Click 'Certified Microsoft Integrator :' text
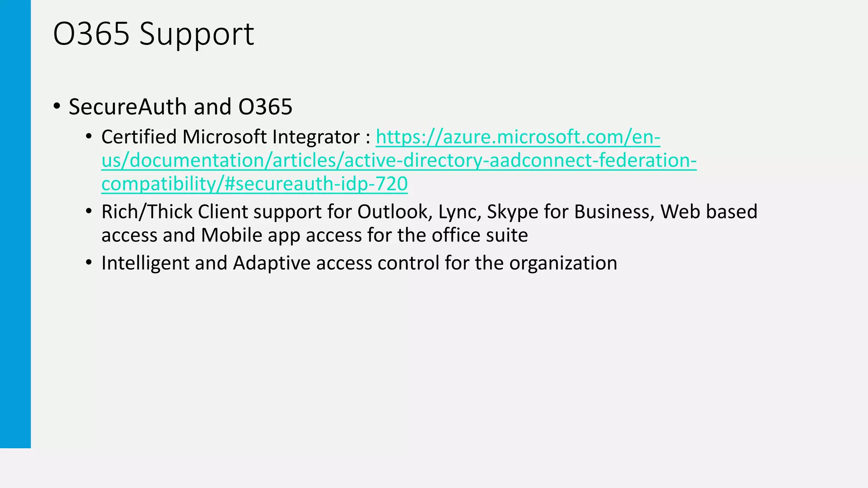Screen dimensions: 868x488 (236, 137)
